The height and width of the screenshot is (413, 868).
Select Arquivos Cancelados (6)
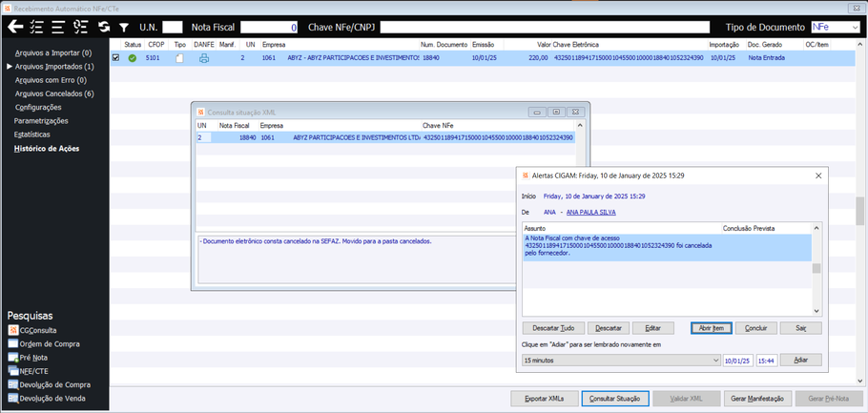coord(54,93)
